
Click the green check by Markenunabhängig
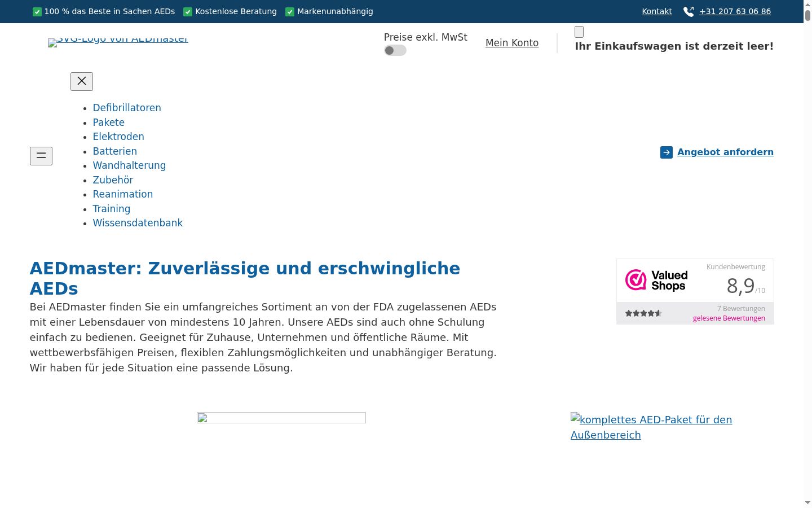(290, 12)
